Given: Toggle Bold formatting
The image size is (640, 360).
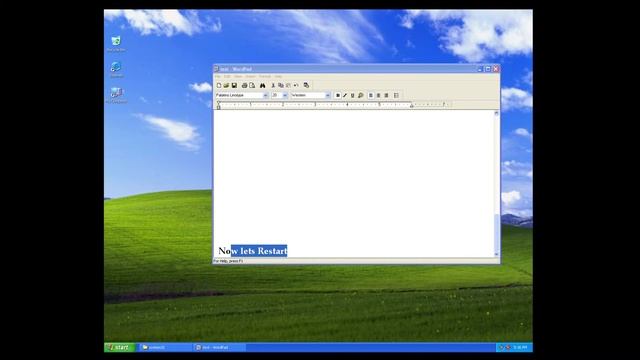Looking at the screenshot, I should pos(338,95).
